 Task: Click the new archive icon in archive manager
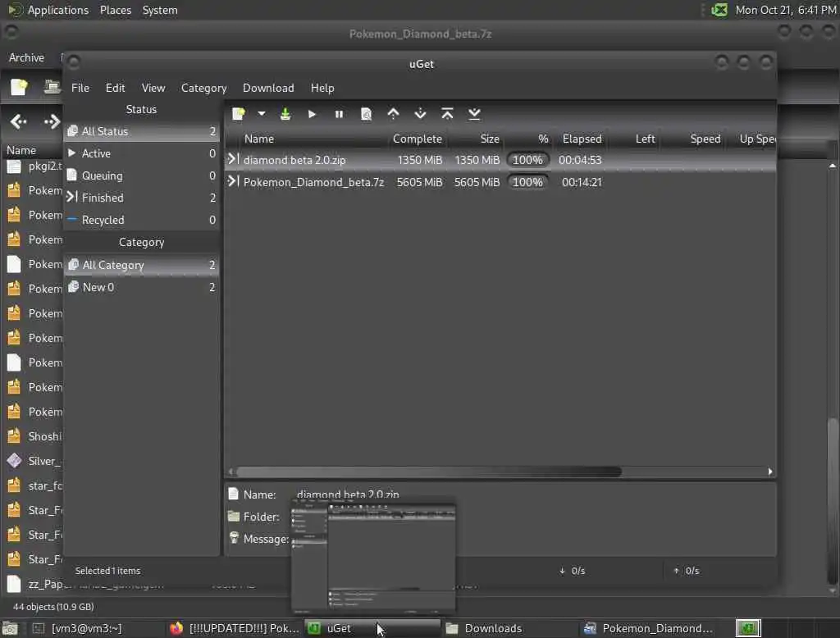click(19, 87)
